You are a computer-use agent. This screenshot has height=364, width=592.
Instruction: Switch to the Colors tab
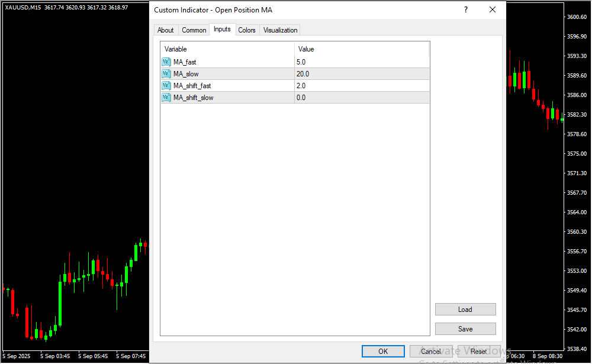click(247, 30)
